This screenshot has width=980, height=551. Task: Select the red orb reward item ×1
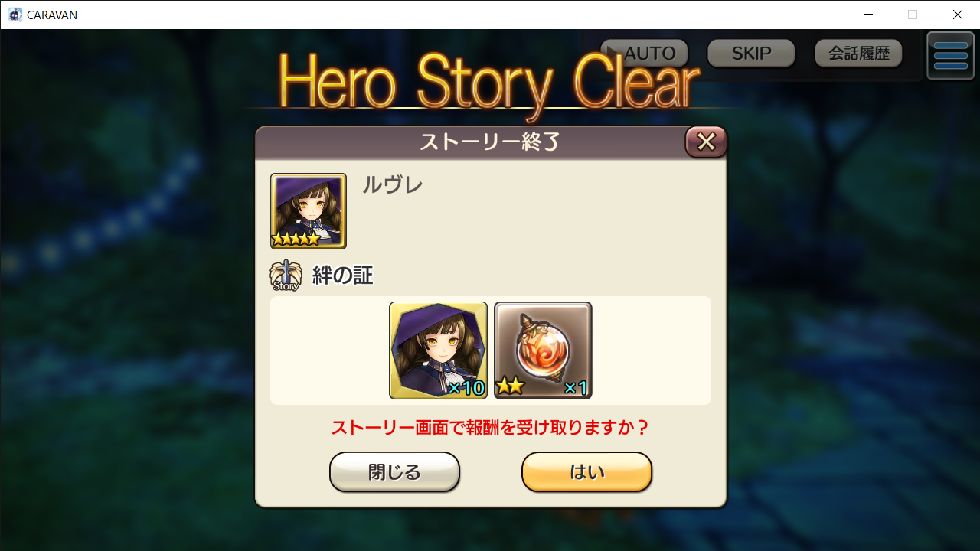pyautogui.click(x=543, y=350)
